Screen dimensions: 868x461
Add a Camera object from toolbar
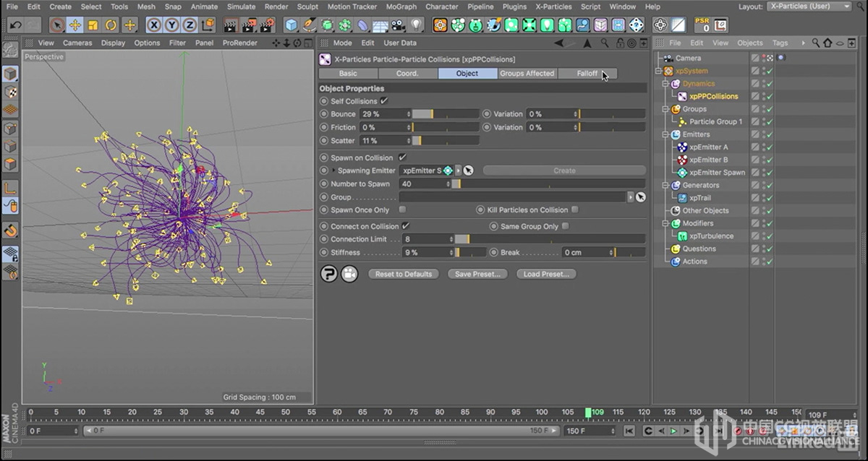click(x=399, y=25)
